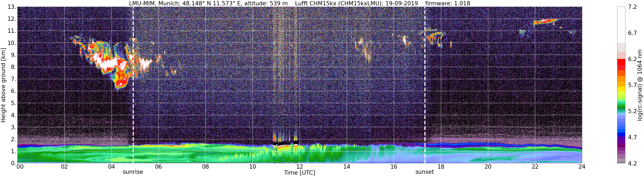Click the time axis tick '04'

(x=112, y=167)
